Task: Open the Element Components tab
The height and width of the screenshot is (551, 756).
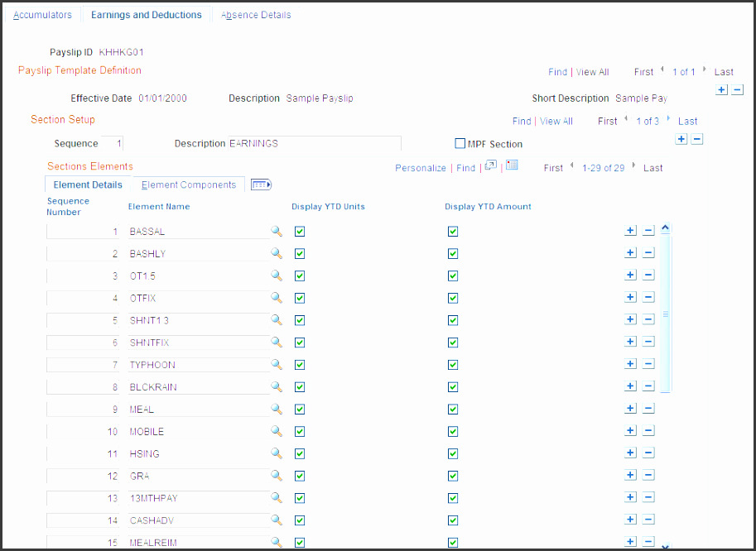Action: 189,185
